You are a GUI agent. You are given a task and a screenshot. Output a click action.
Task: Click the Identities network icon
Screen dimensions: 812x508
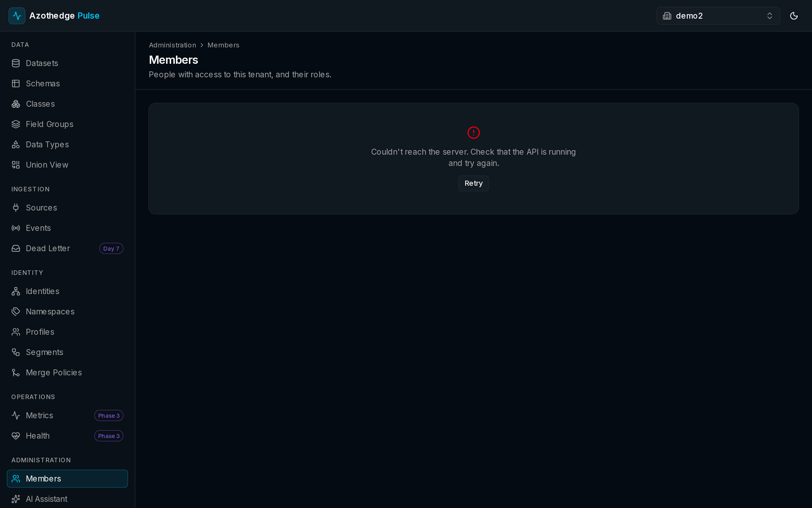click(16, 291)
